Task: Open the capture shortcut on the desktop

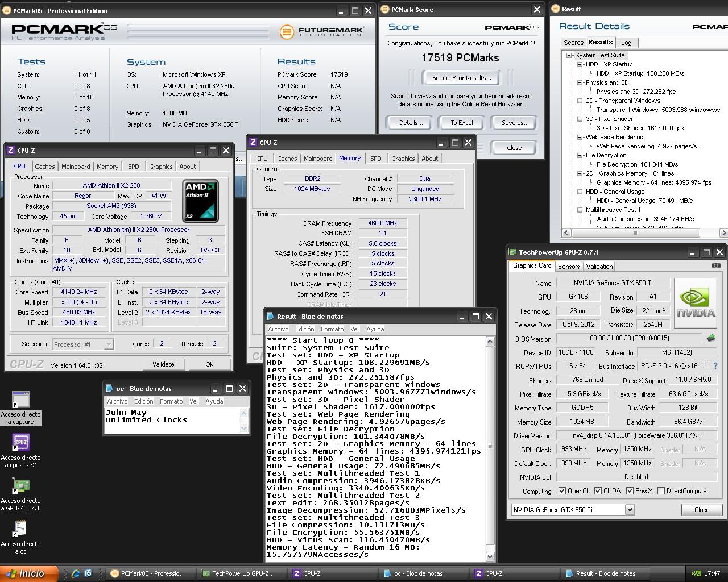Action: click(x=20, y=400)
